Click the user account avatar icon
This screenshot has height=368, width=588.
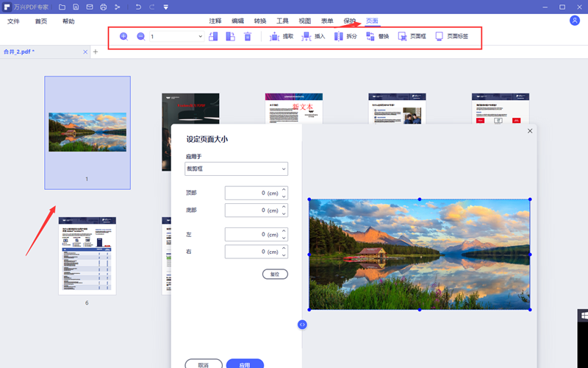(x=575, y=21)
